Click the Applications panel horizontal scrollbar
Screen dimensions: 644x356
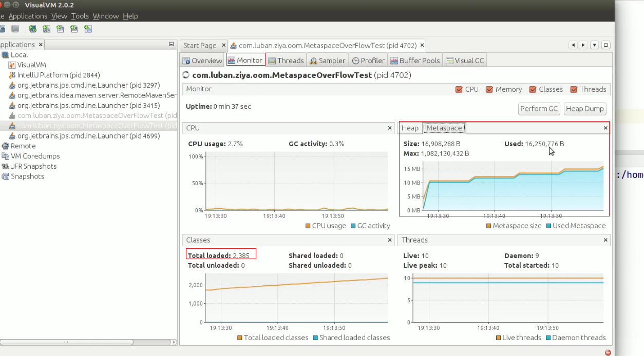(67, 342)
